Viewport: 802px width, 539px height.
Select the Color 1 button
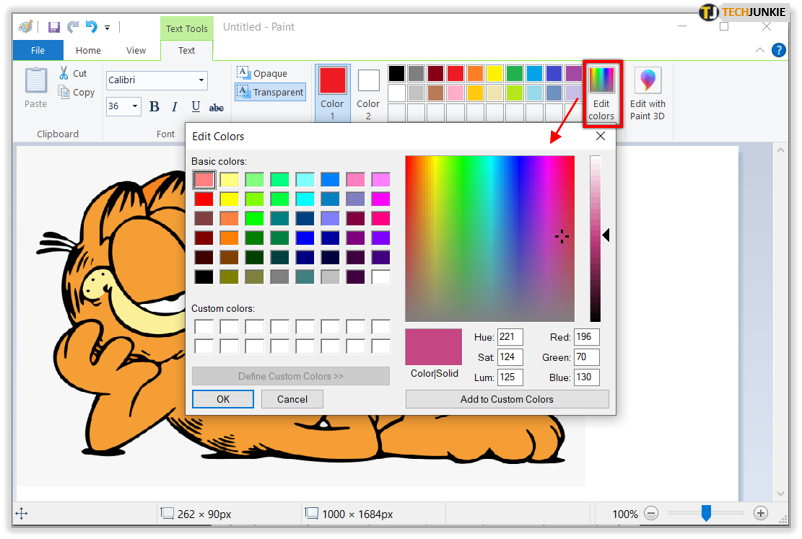pyautogui.click(x=332, y=93)
